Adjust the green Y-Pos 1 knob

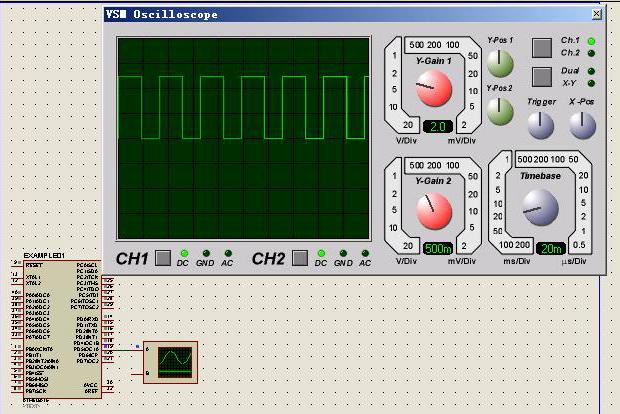(x=500, y=65)
